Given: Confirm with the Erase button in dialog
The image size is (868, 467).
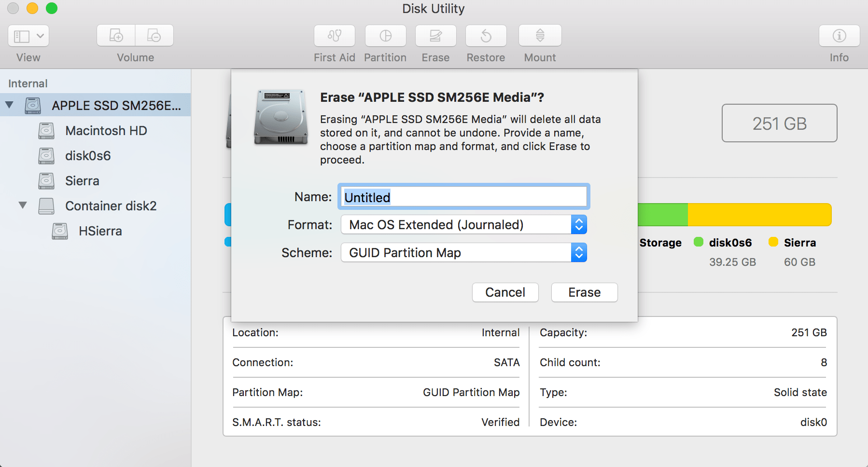Looking at the screenshot, I should point(585,292).
